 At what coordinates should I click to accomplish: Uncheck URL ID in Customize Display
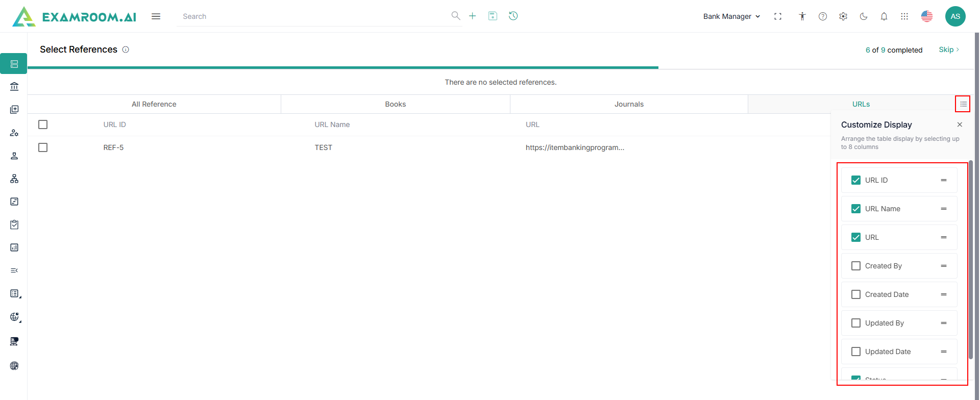[x=856, y=180]
